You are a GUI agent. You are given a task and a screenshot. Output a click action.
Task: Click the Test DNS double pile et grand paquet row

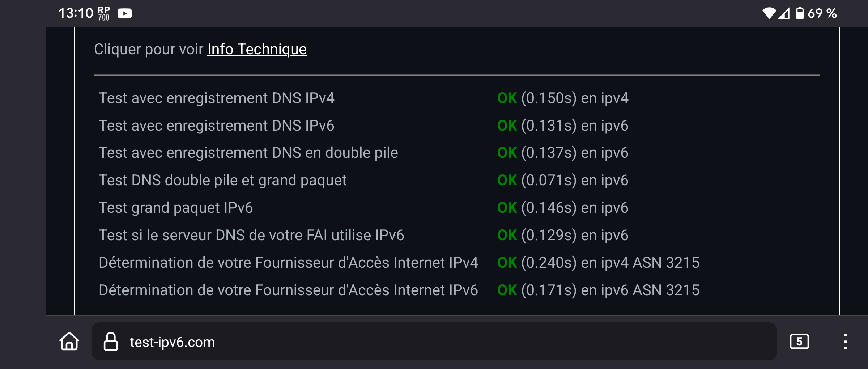tap(458, 180)
